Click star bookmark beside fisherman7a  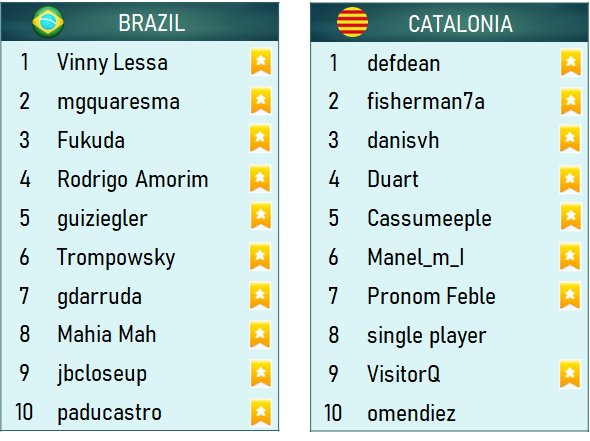click(571, 102)
